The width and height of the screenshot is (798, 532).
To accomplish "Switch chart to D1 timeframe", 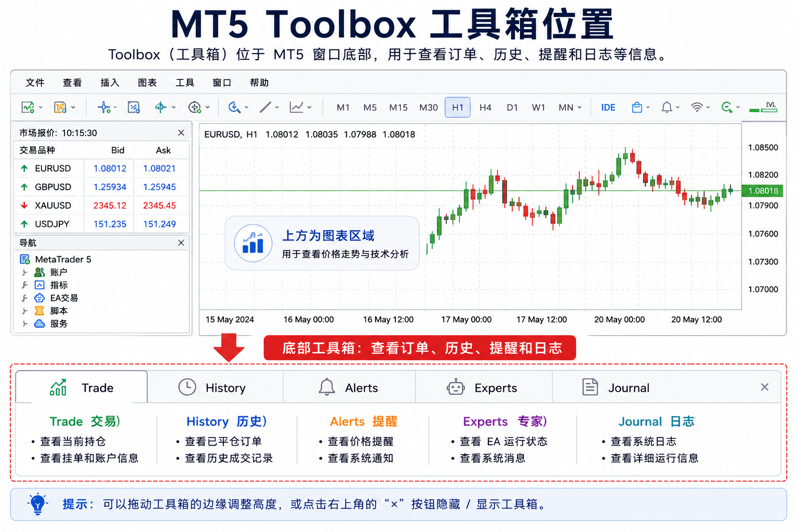I will coord(512,108).
